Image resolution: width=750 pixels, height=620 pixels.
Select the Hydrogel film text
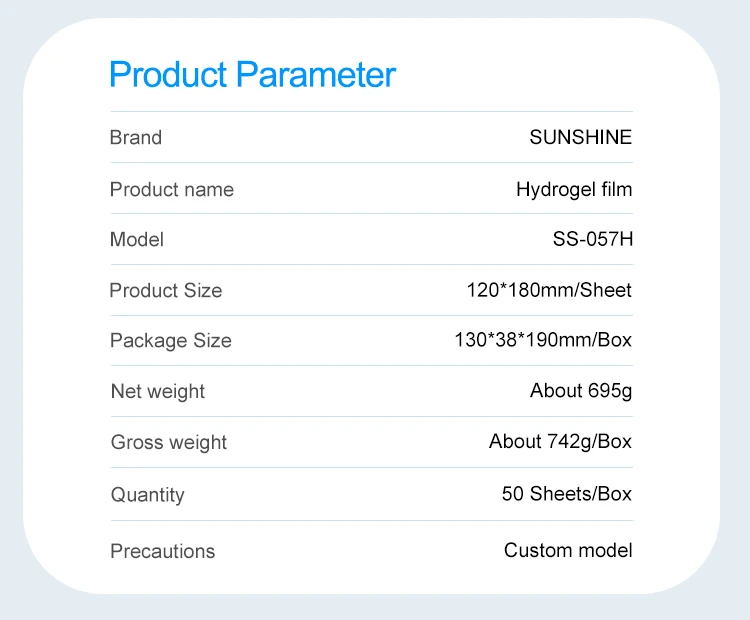tap(574, 189)
